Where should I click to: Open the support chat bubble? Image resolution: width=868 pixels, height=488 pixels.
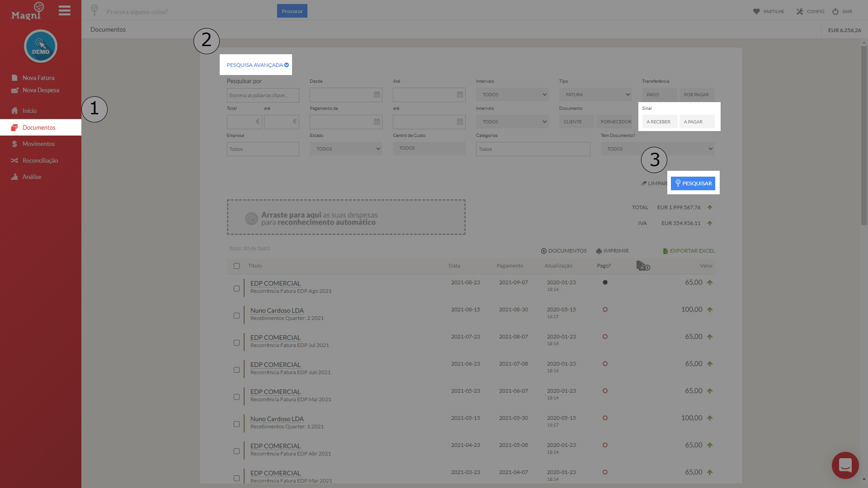click(x=845, y=465)
